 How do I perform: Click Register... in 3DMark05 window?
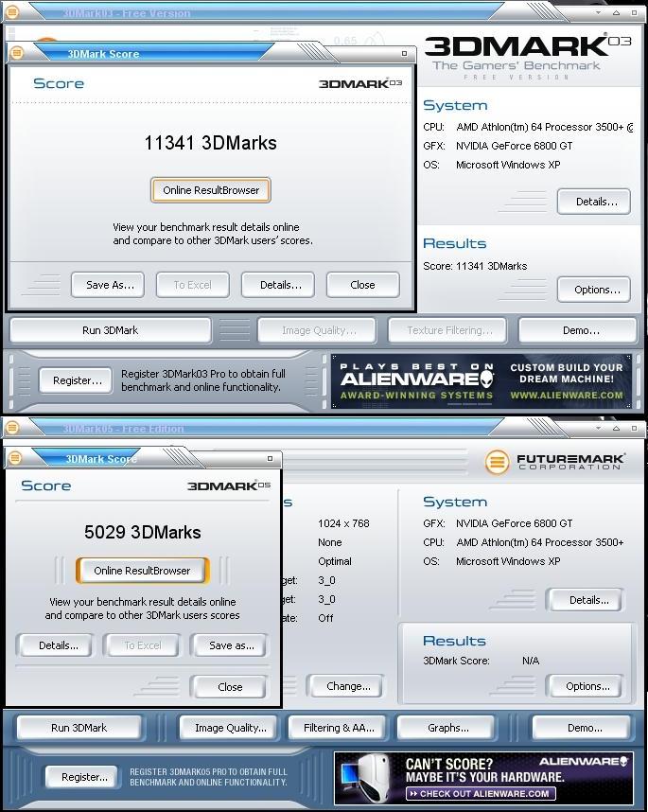[81, 777]
